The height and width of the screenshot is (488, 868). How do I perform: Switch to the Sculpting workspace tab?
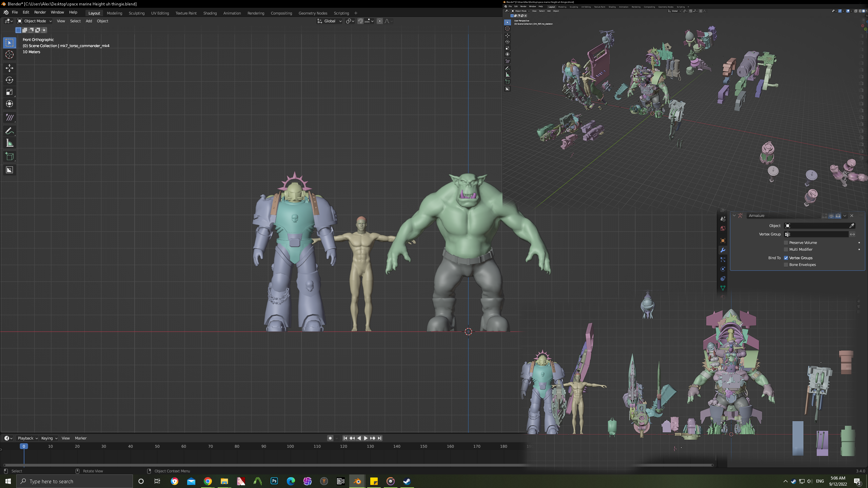pos(136,13)
